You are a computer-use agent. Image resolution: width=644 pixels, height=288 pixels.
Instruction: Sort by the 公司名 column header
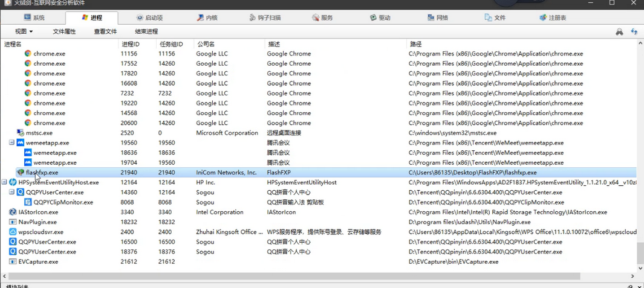pos(229,44)
